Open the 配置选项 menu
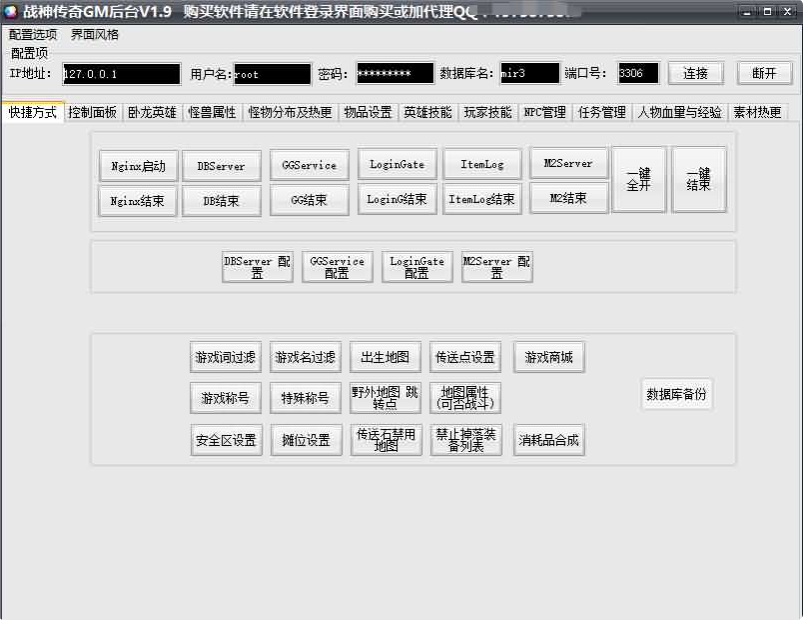This screenshot has height=620, width=804. [33, 34]
